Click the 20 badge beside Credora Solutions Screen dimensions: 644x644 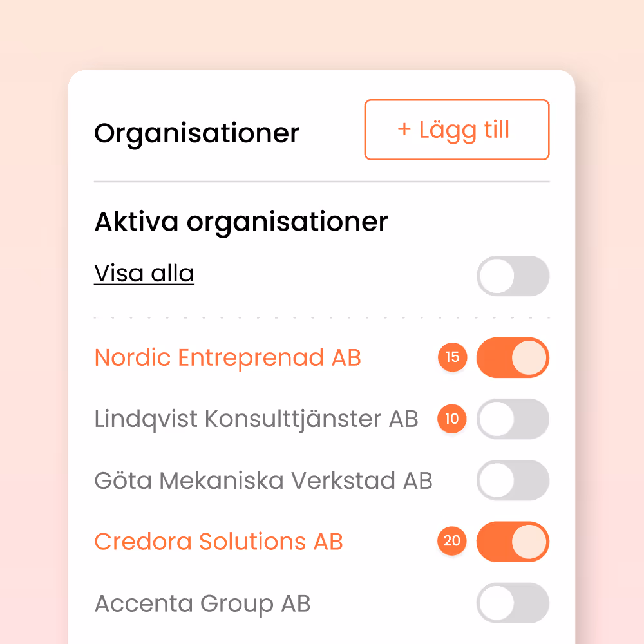(452, 541)
